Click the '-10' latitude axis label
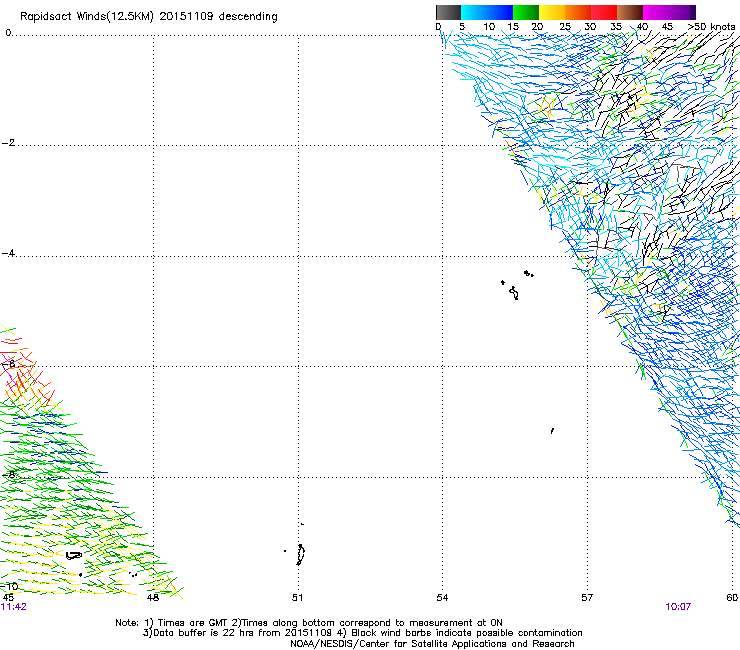740x650 pixels. pos(9,586)
